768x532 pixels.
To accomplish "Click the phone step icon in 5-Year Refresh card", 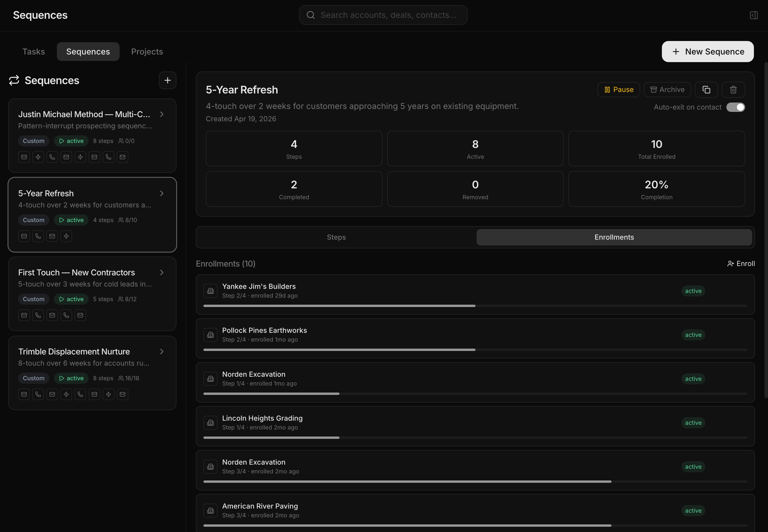I will [38, 236].
